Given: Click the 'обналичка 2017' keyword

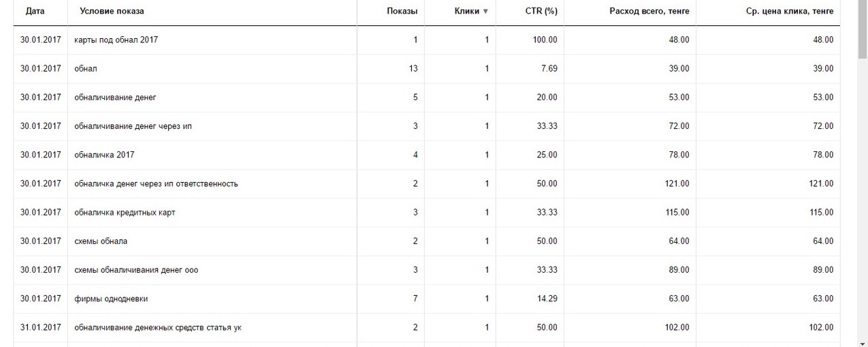Looking at the screenshot, I should [x=104, y=155].
